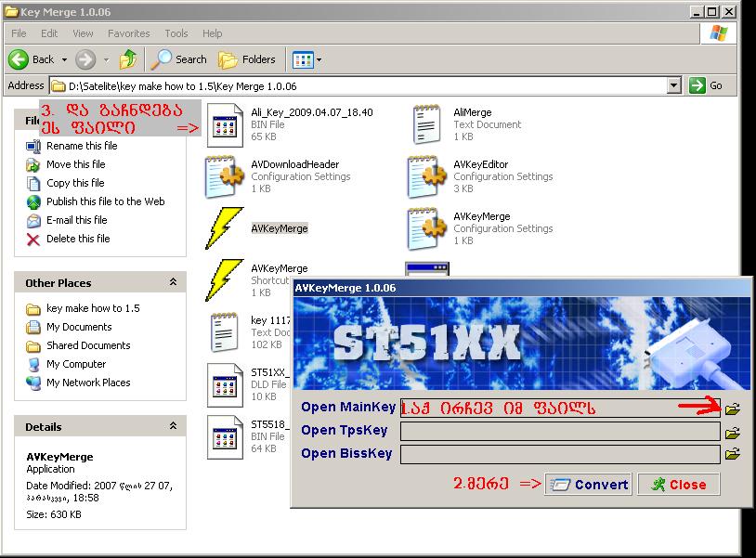The height and width of the screenshot is (558, 756).
Task: Select the Ali_Key_2009.04.07_18.40 BIN file icon
Action: 225,125
